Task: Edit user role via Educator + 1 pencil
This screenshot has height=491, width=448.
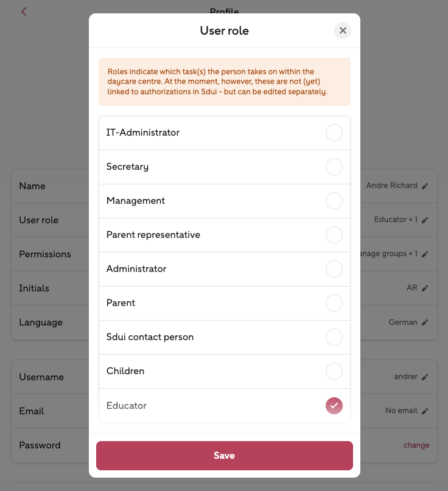Action: (425, 220)
